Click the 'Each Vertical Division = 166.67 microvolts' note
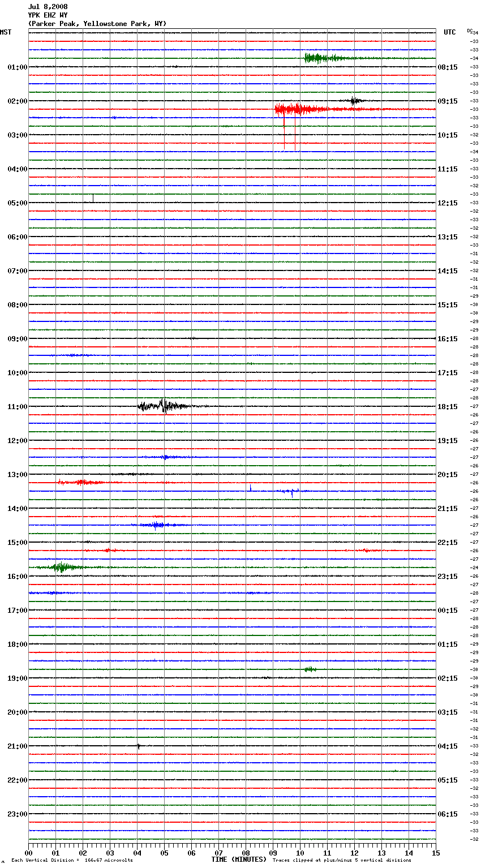 [72, 861]
